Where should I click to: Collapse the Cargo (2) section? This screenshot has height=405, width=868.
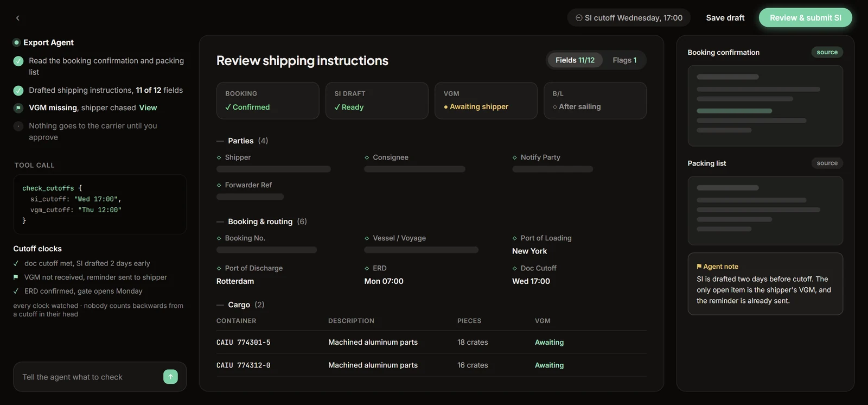coord(240,305)
